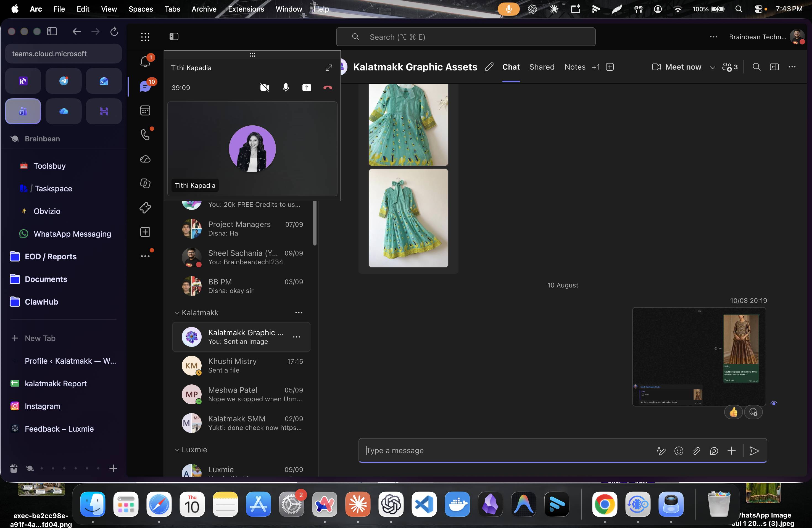Share screen in the call mini window

click(x=307, y=88)
